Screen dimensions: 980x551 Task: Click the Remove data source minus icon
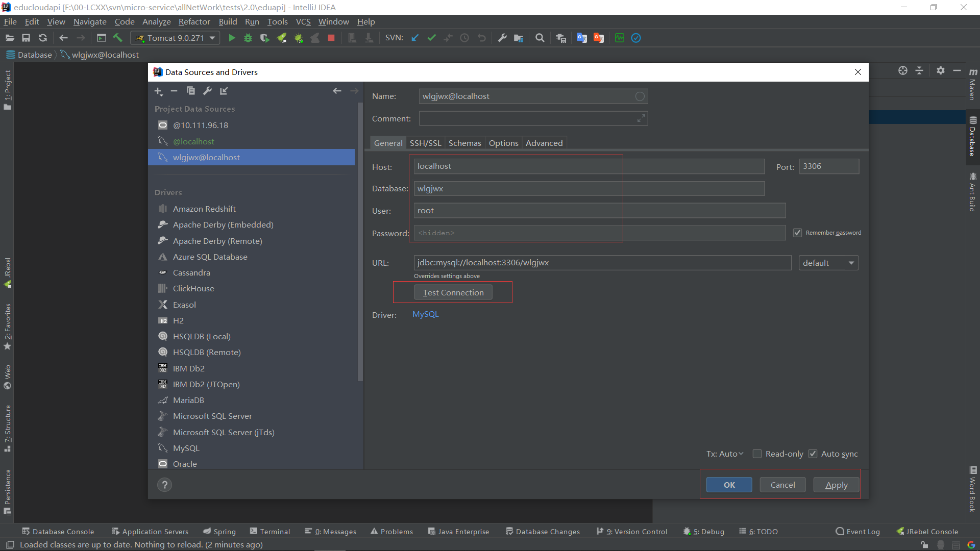point(174,91)
